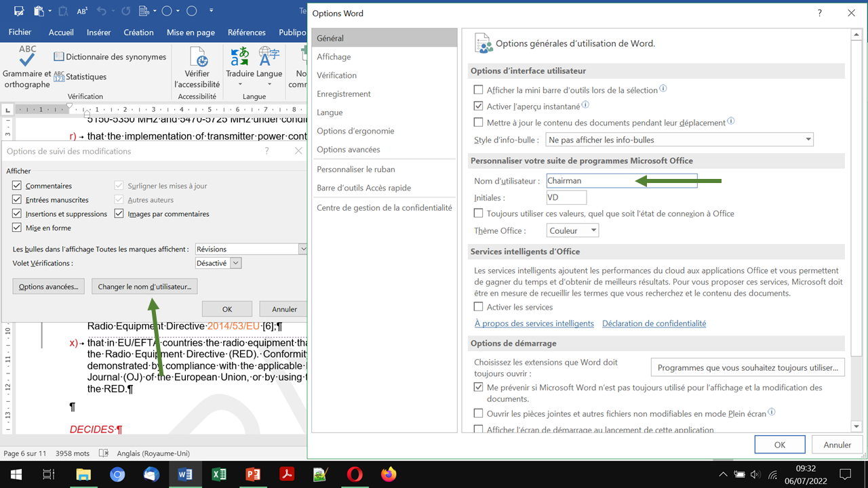Click Annuler in suivi des modifications dialog

[284, 309]
